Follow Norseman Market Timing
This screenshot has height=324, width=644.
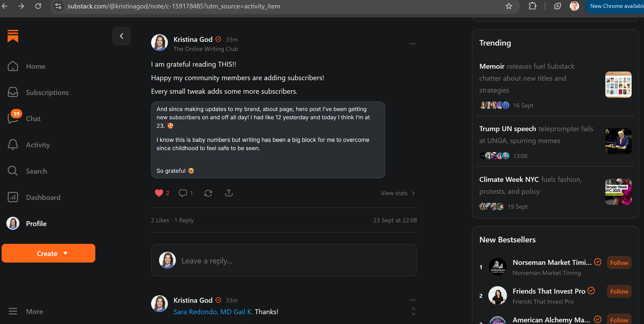619,263
